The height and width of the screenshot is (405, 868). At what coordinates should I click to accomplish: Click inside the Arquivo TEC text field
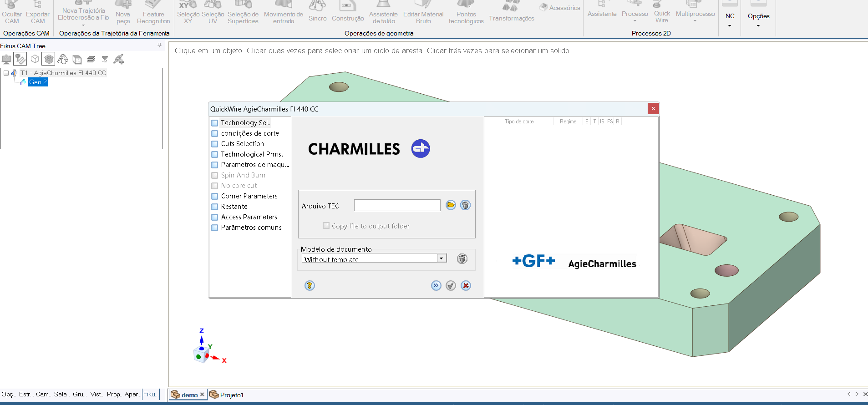coord(397,205)
